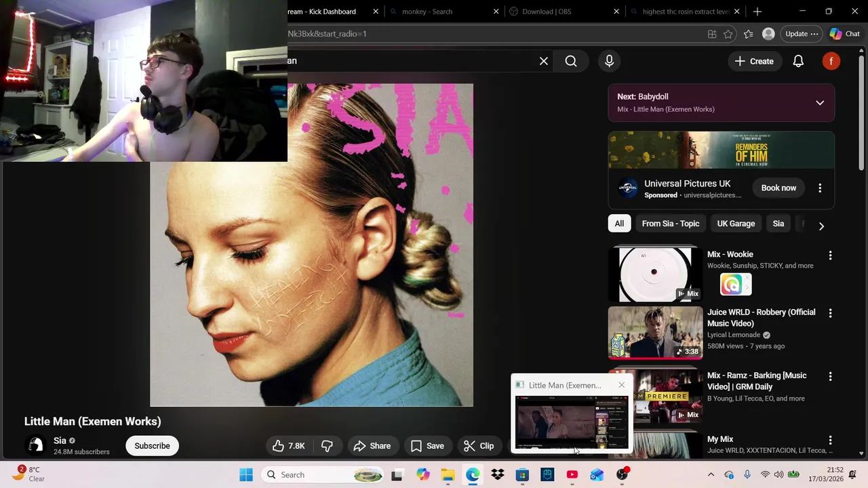Show more filter chips with right arrow
This screenshot has height=488, width=868.
pos(821,226)
